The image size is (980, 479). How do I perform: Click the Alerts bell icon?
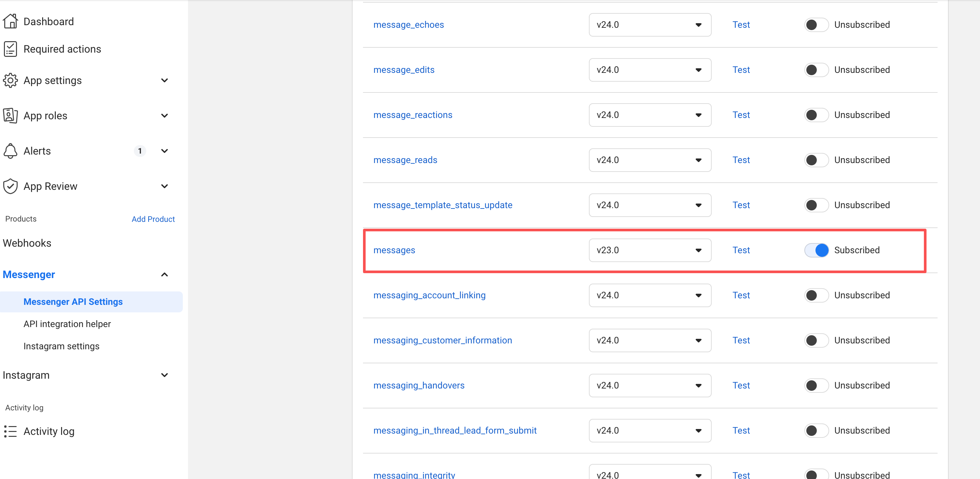(x=10, y=151)
